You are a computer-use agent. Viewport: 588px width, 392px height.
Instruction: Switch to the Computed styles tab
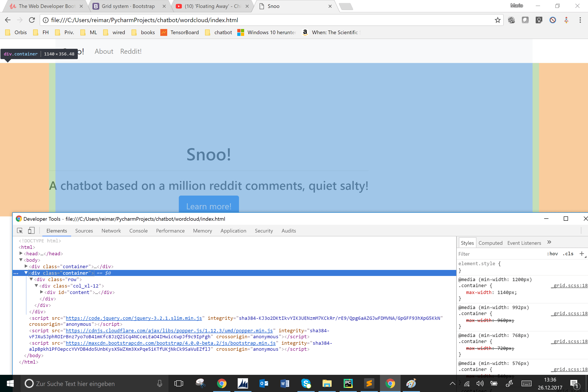pyautogui.click(x=490, y=243)
